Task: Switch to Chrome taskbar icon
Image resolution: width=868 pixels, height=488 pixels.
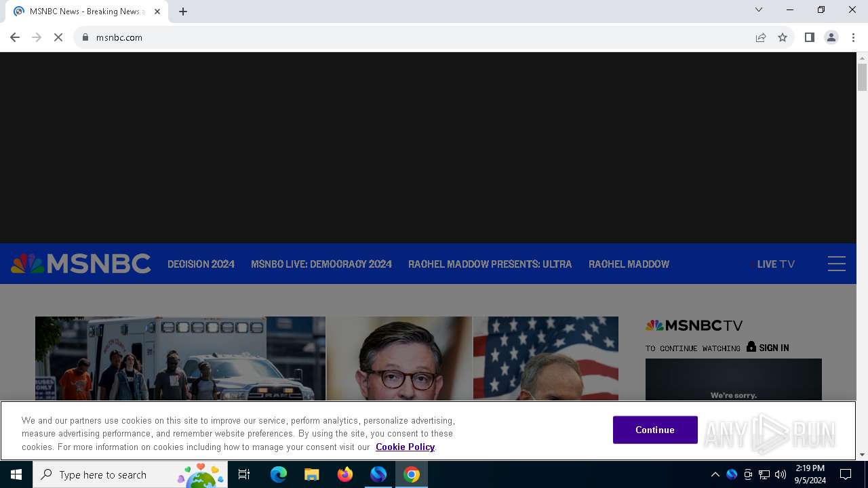Action: (412, 474)
